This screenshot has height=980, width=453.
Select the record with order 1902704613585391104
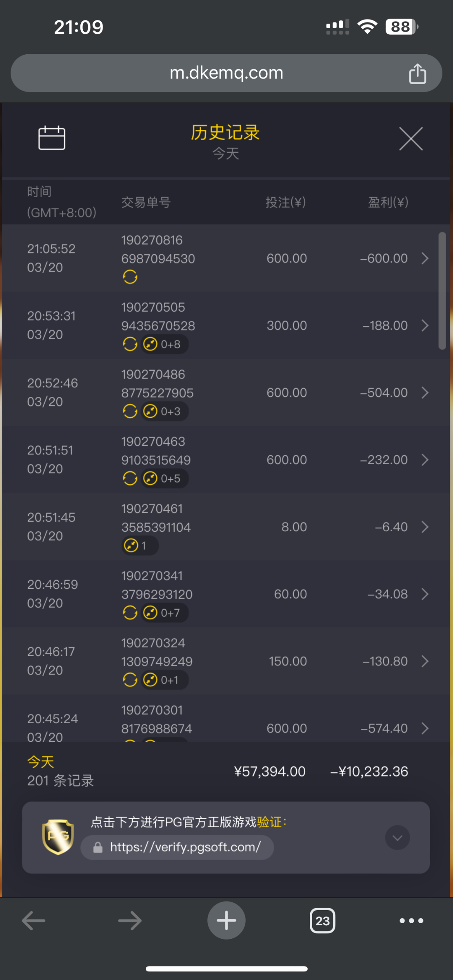tap(156, 518)
